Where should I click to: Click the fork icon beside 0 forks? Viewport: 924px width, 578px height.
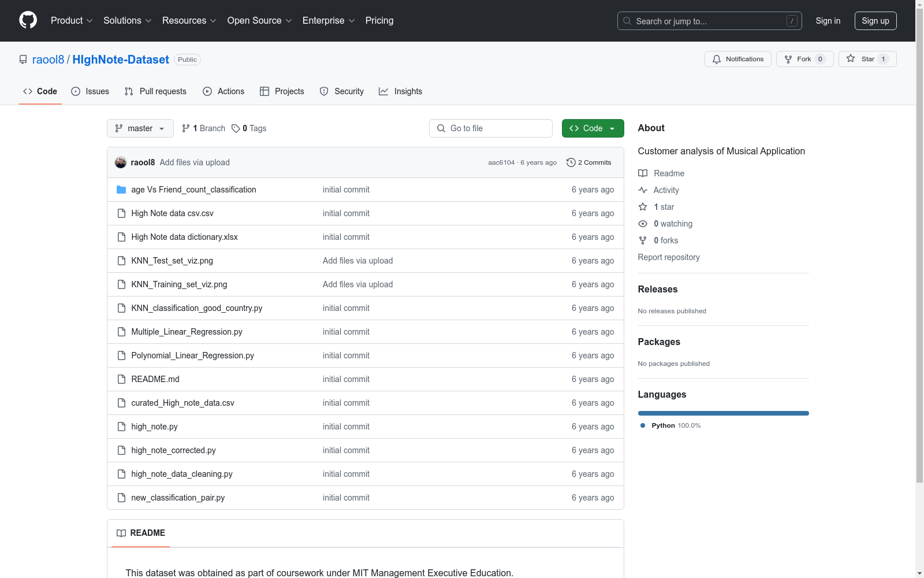point(643,240)
